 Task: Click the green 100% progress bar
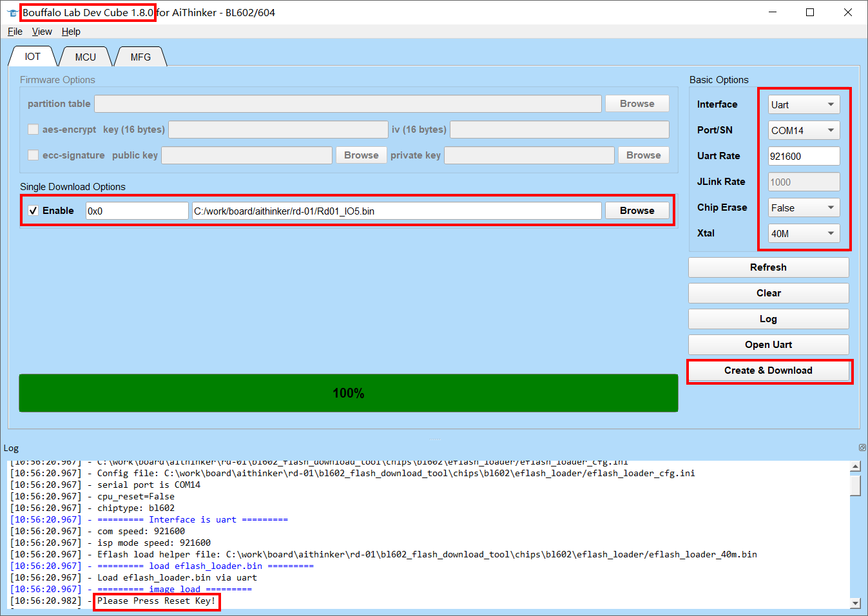click(349, 393)
